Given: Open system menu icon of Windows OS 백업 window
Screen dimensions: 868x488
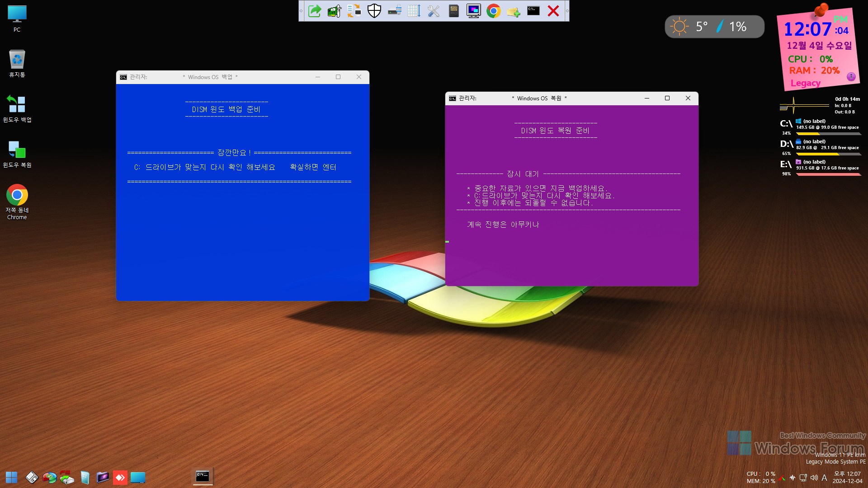Looking at the screenshot, I should point(123,77).
